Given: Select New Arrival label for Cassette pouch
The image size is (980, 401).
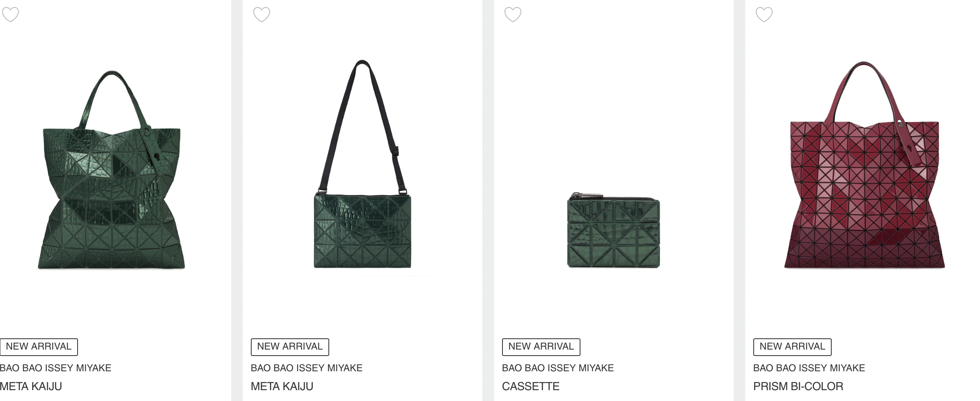Looking at the screenshot, I should [x=541, y=347].
